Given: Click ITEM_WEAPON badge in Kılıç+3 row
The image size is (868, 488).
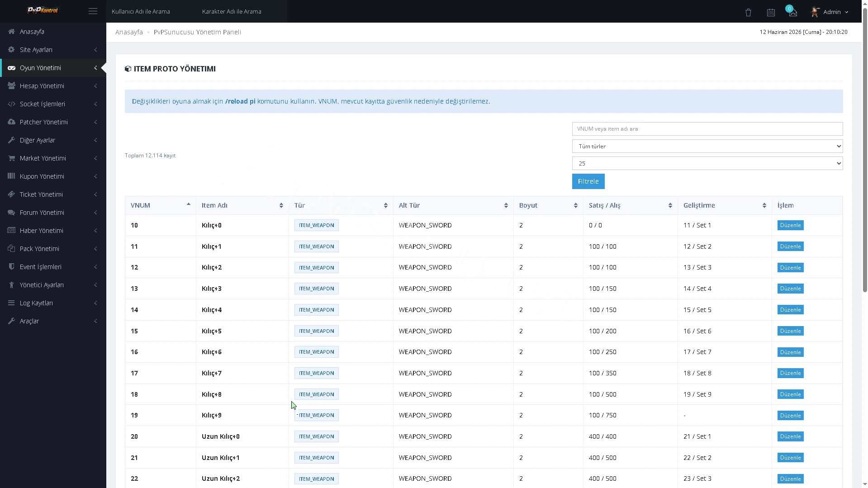Looking at the screenshot, I should 316,289.
